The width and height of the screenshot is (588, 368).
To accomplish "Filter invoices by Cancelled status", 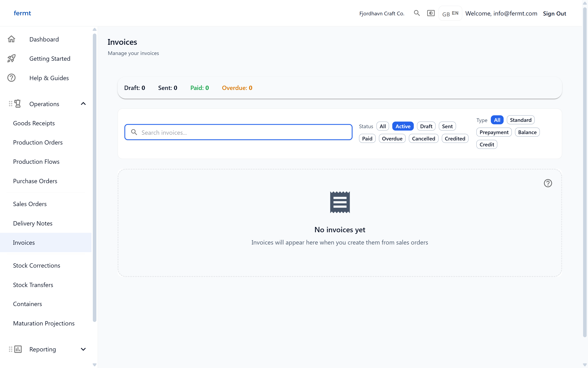I will [423, 138].
